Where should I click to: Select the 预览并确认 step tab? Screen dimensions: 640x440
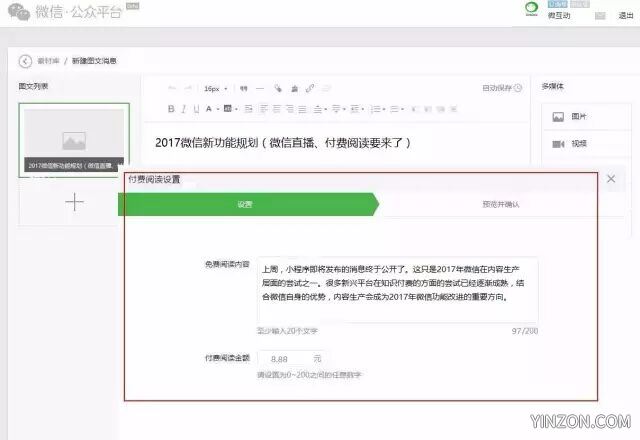[x=501, y=204]
